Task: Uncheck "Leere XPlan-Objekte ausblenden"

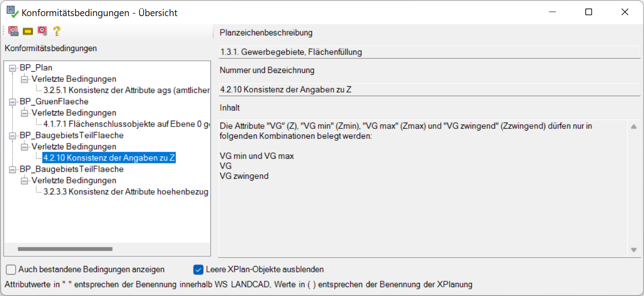Action: (x=198, y=270)
